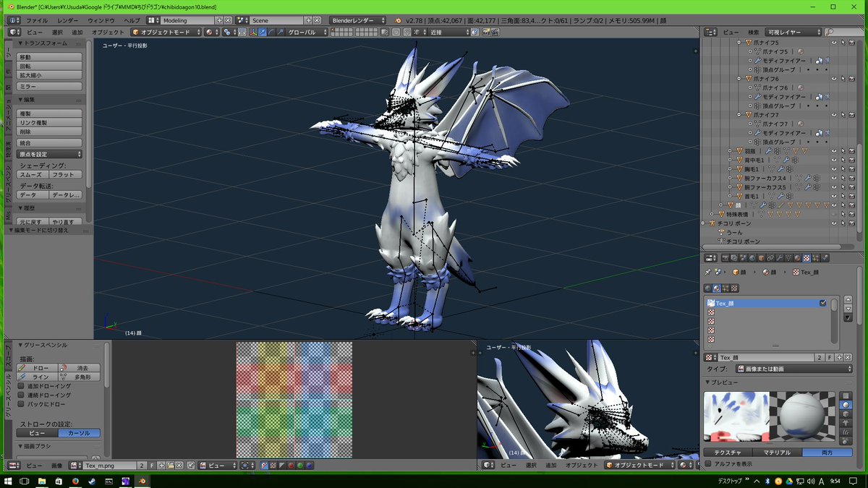Image resolution: width=868 pixels, height=488 pixels.
Task: Open the UV/Image editor type icon
Action: point(12,466)
